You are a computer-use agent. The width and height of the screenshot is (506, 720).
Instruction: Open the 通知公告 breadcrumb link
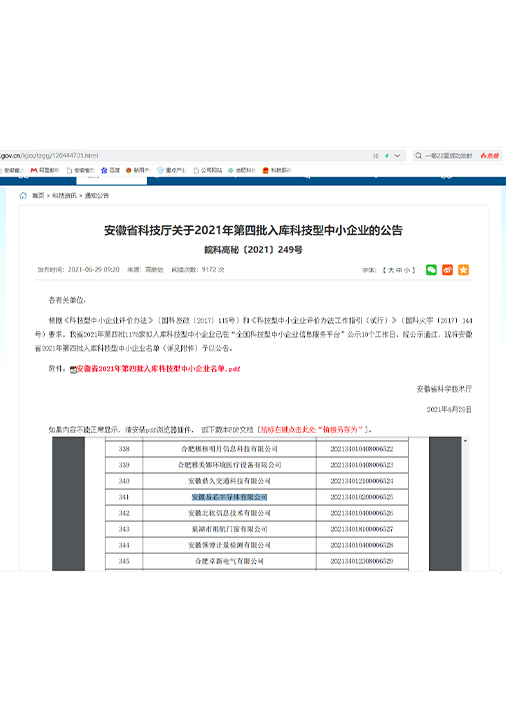97,196
